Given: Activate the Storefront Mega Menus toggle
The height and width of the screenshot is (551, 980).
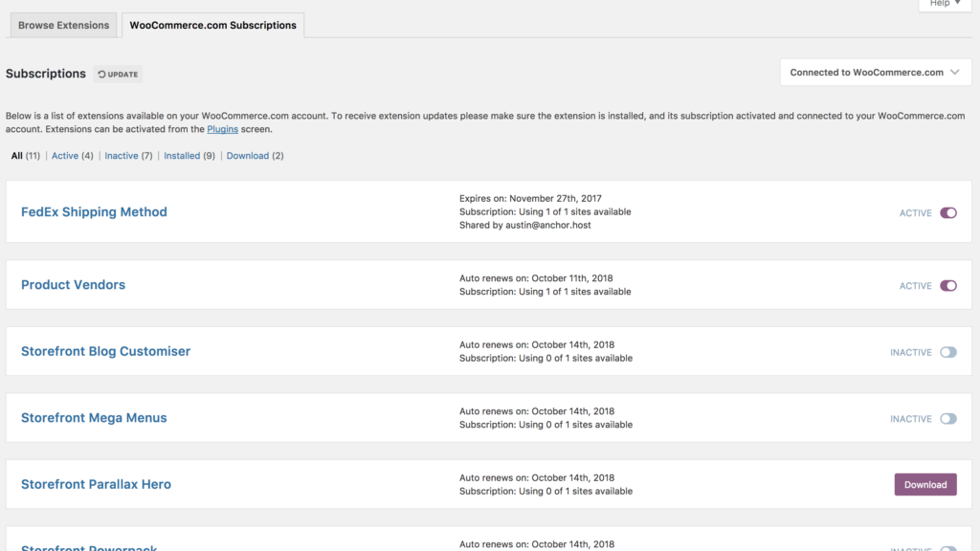Looking at the screenshot, I should 947,419.
